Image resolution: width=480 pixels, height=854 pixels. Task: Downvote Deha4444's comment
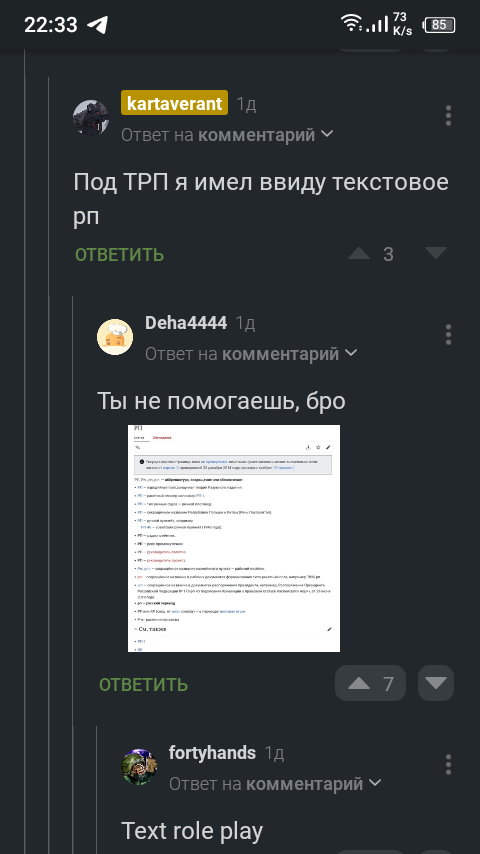(436, 683)
